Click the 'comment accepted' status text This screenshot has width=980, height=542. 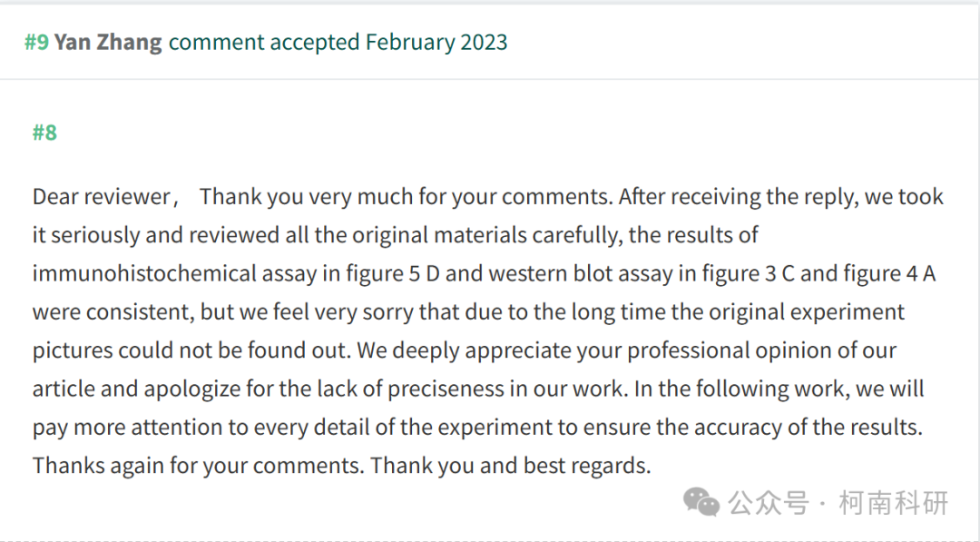coord(264,42)
